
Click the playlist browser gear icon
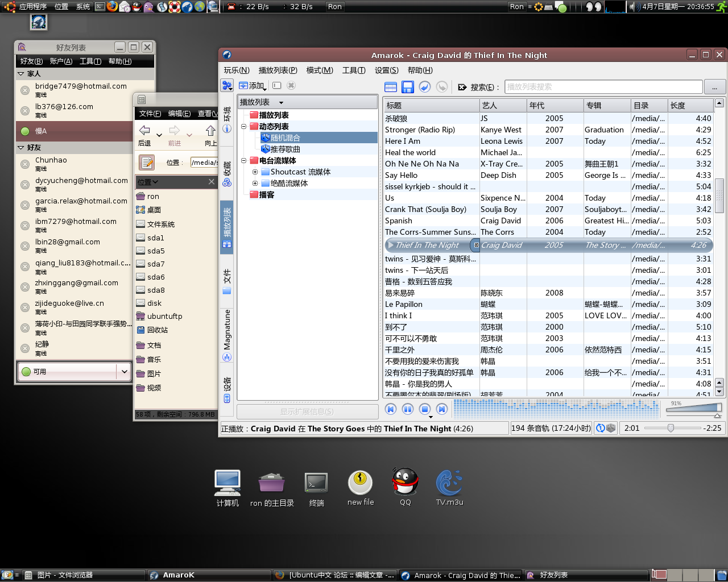[x=227, y=86]
